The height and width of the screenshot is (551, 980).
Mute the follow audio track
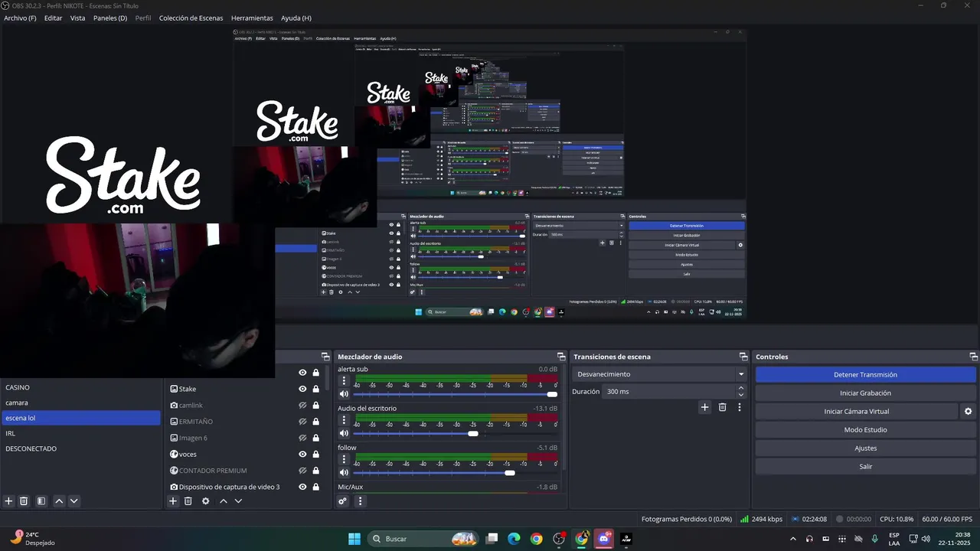pos(344,473)
